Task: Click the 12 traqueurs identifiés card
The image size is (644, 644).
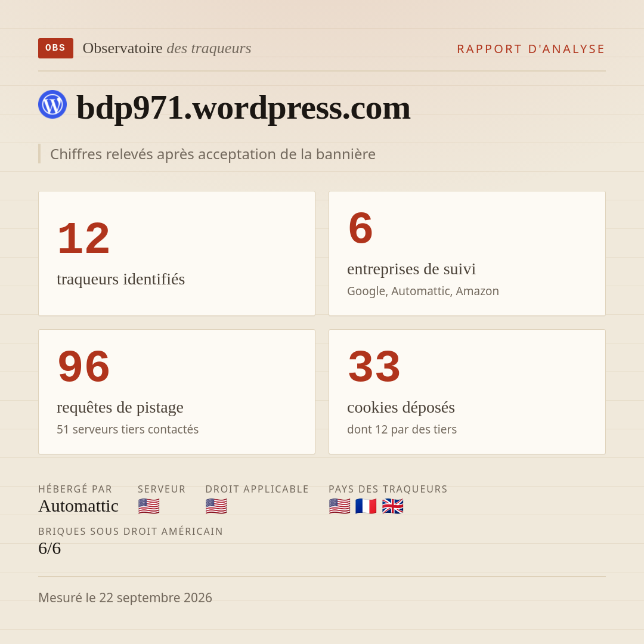Action: (x=177, y=253)
